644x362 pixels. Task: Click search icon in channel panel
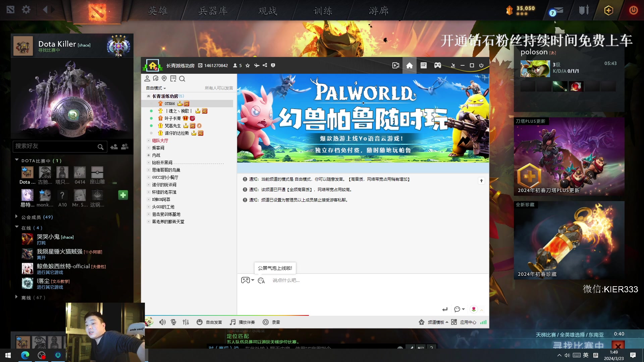coord(182,79)
